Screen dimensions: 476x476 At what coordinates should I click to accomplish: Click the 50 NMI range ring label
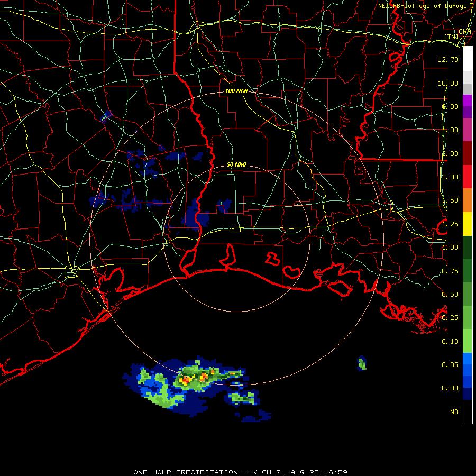[x=236, y=164]
